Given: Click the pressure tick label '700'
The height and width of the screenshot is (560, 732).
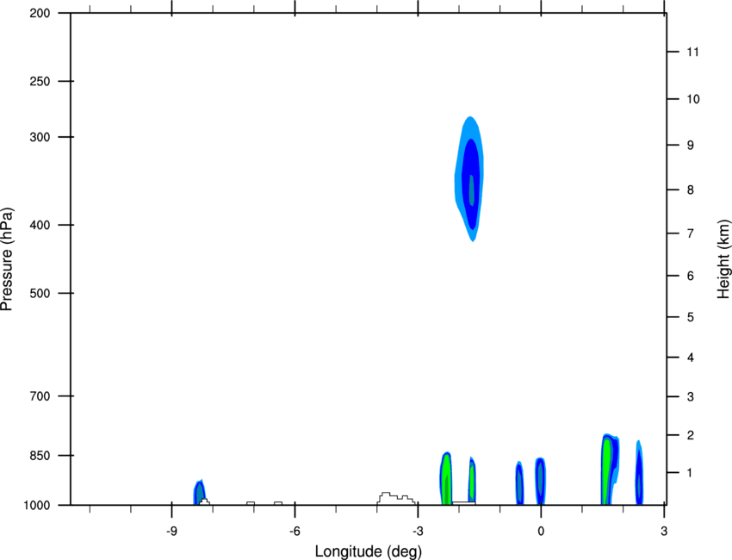Looking at the screenshot, I should (x=40, y=396).
